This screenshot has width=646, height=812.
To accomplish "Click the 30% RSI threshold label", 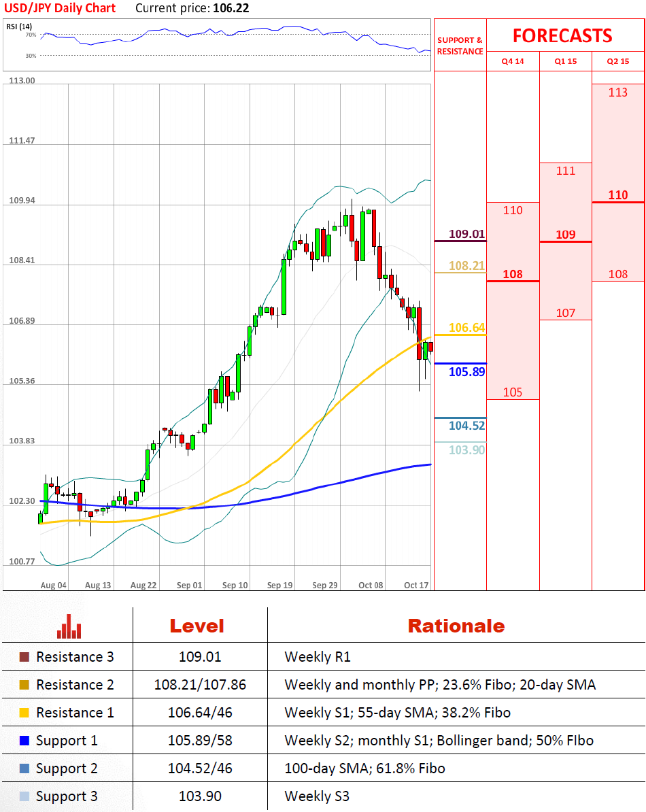I will [x=31, y=55].
